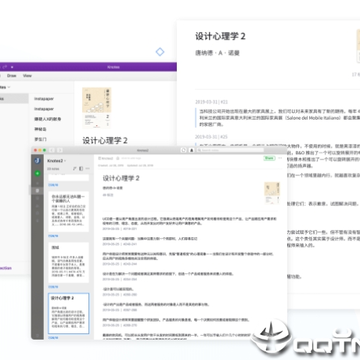
Task: Click the 设计心理学 2 heading in the back window
Action: (x=220, y=36)
